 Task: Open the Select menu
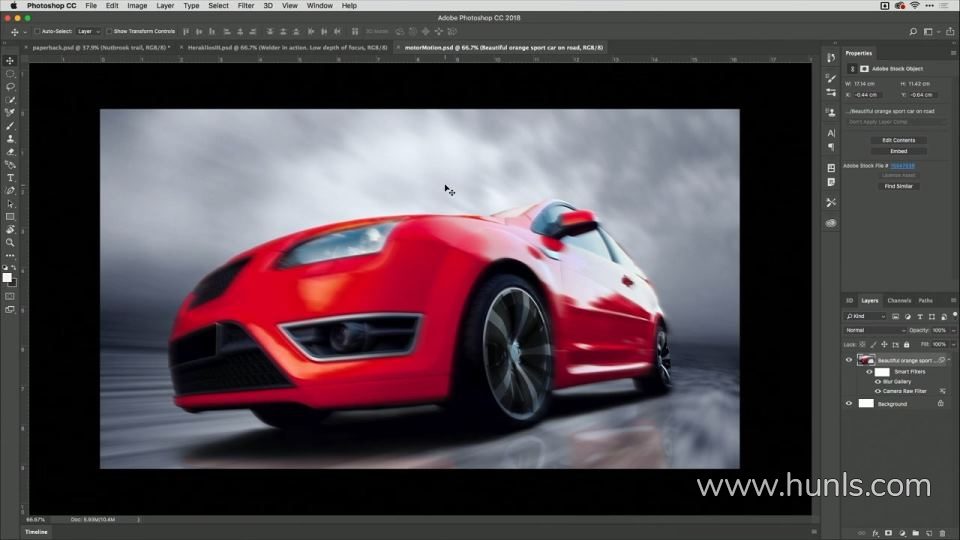pos(218,6)
